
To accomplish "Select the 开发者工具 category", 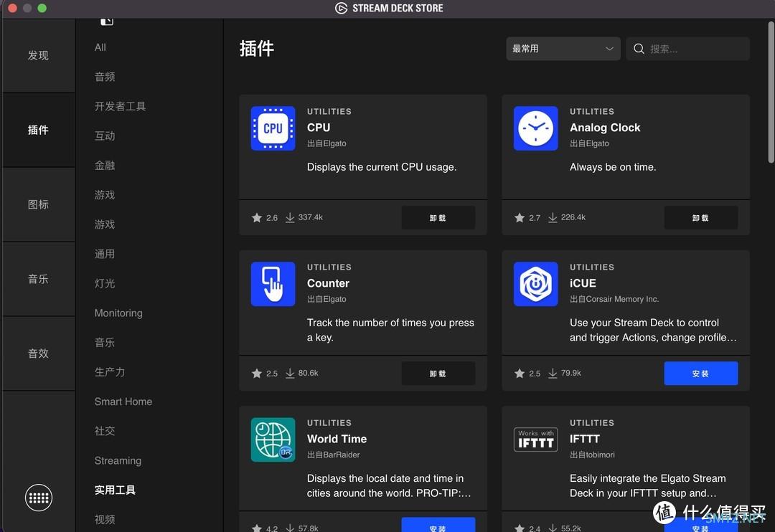I will click(120, 106).
